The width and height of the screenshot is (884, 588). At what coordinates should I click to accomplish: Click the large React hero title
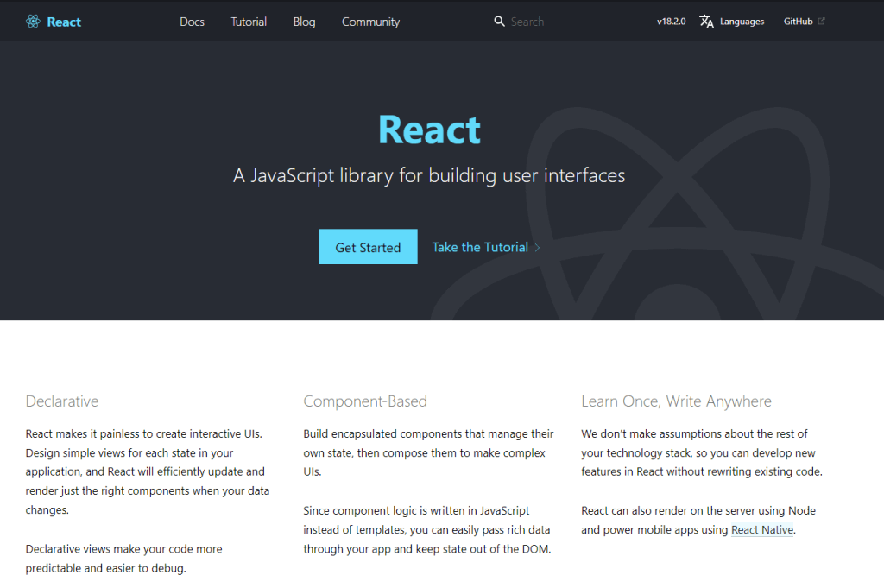coord(430,130)
